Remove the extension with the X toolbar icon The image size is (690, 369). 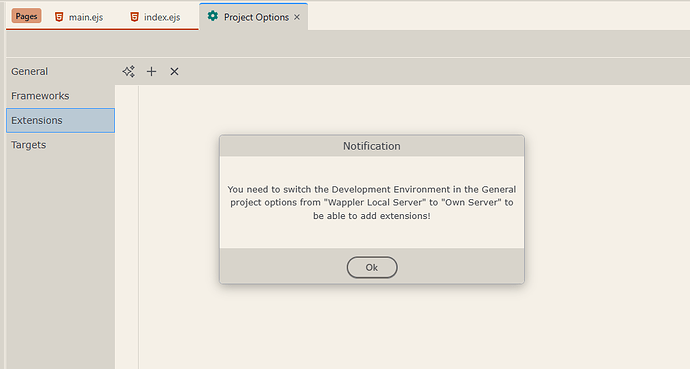[x=174, y=71]
